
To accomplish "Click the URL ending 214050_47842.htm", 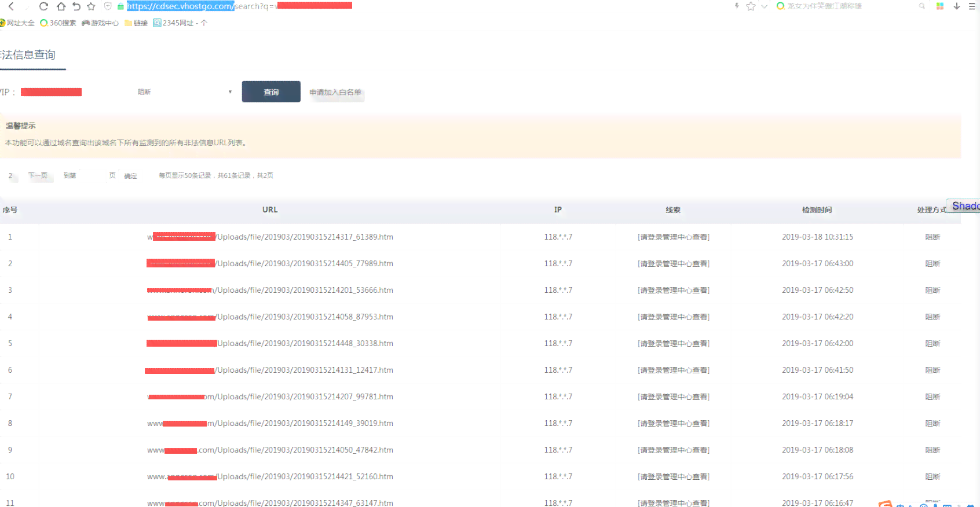I will 270,450.
